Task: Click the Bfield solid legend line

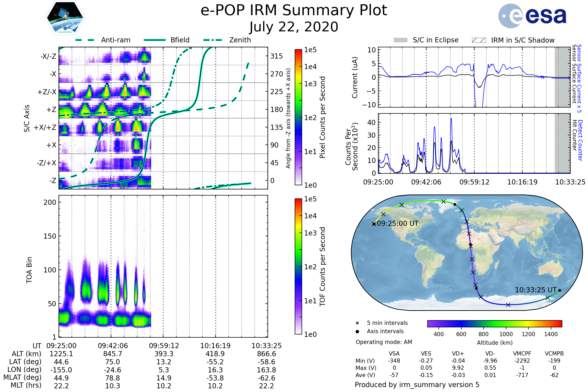Action: (x=155, y=40)
